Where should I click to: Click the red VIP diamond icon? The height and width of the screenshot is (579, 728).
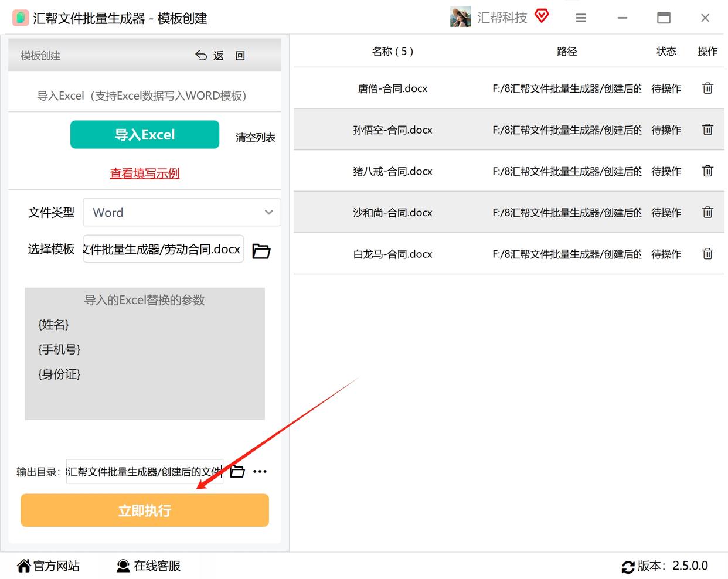point(542,16)
